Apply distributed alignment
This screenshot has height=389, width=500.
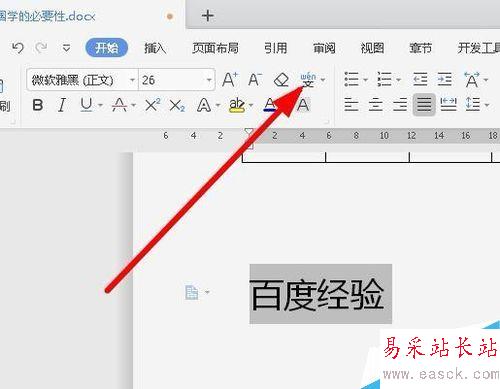coord(448,104)
